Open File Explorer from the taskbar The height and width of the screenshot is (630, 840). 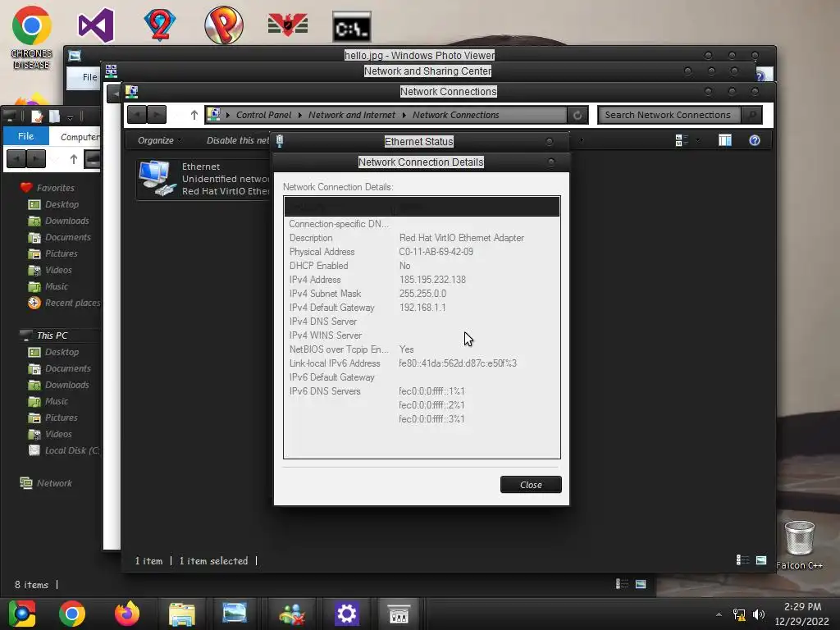[181, 614]
